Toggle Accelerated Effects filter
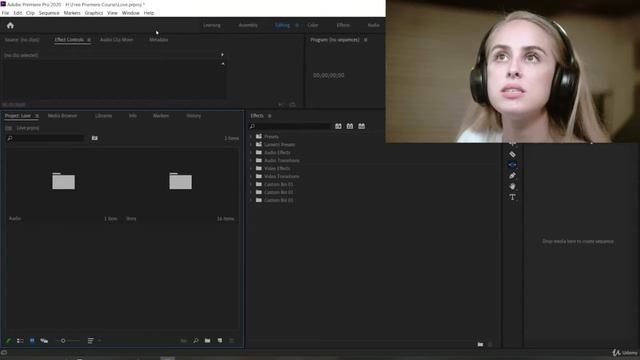Image resolution: width=640 pixels, height=360 pixels. [x=338, y=127]
